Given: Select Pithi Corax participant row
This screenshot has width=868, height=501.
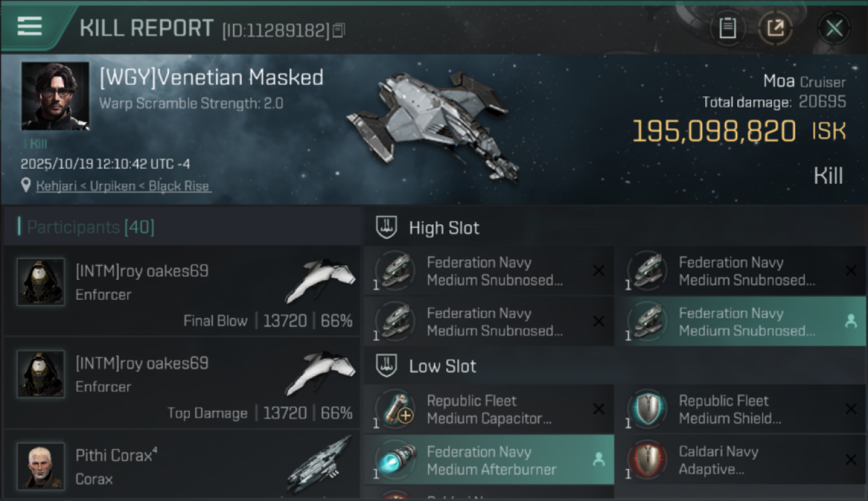Looking at the screenshot, I should click(x=182, y=466).
